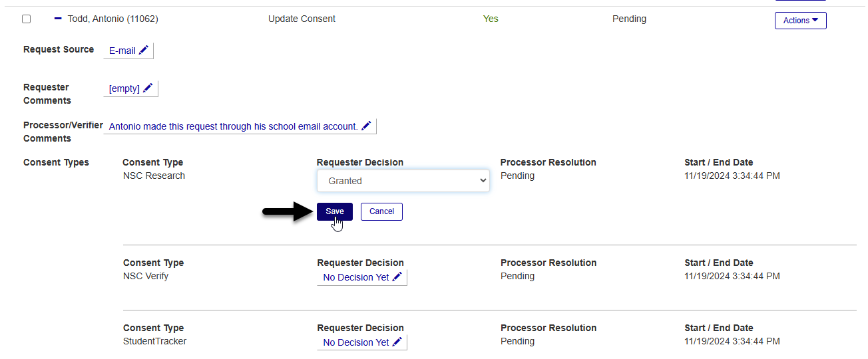Click the green Yes status text
The width and height of the screenshot is (868, 359).
coord(491,19)
